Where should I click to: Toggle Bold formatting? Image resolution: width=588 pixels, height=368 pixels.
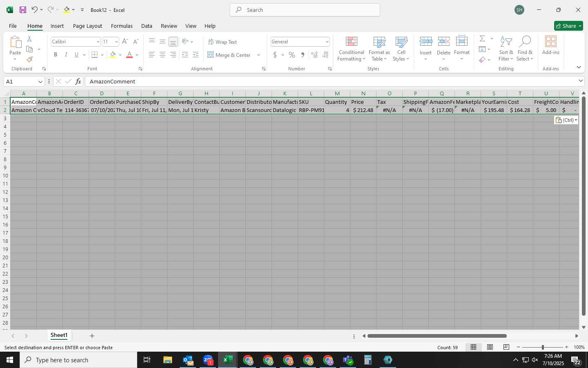tap(56, 55)
